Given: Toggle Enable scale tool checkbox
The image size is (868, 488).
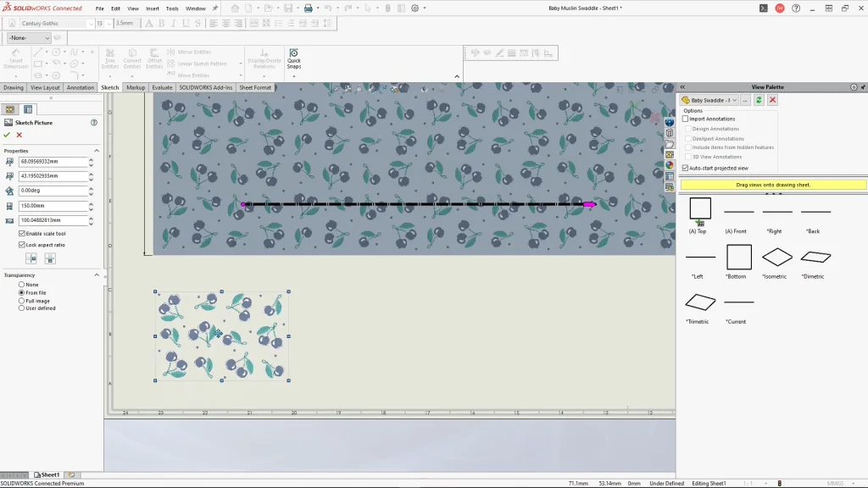Looking at the screenshot, I should tap(22, 233).
